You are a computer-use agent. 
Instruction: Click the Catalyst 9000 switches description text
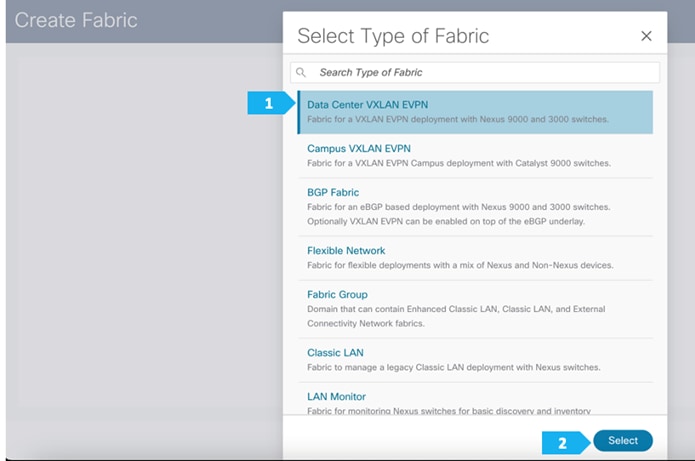pos(459,163)
